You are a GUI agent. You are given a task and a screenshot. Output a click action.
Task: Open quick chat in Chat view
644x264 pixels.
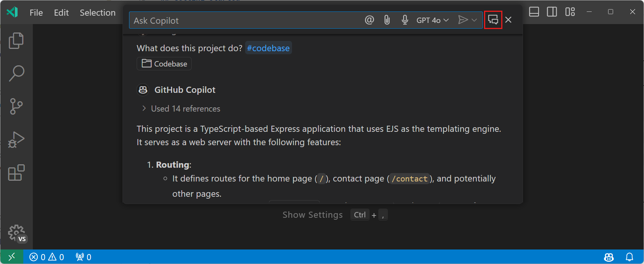click(x=493, y=20)
